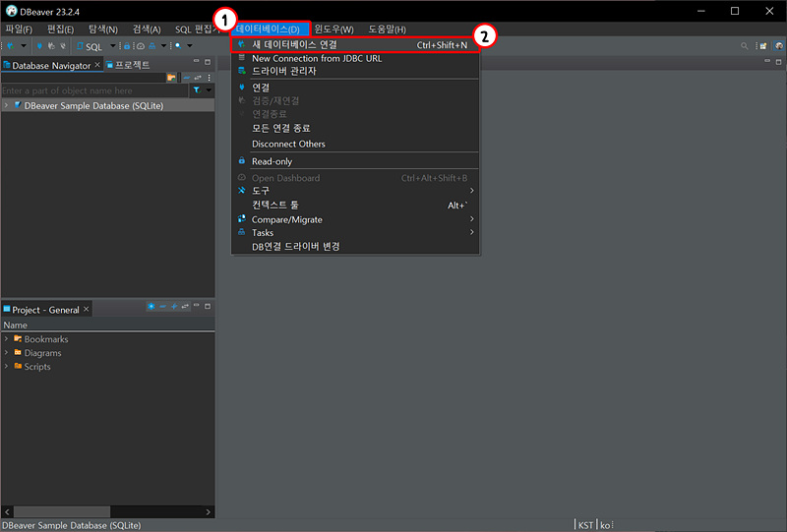Click the Navigator filter funnel icon
The image size is (787, 532).
[197, 90]
